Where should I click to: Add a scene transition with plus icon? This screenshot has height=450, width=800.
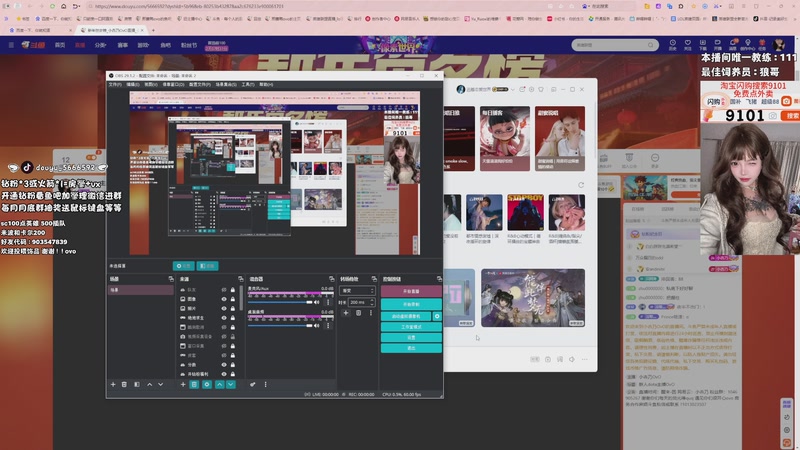click(x=345, y=313)
